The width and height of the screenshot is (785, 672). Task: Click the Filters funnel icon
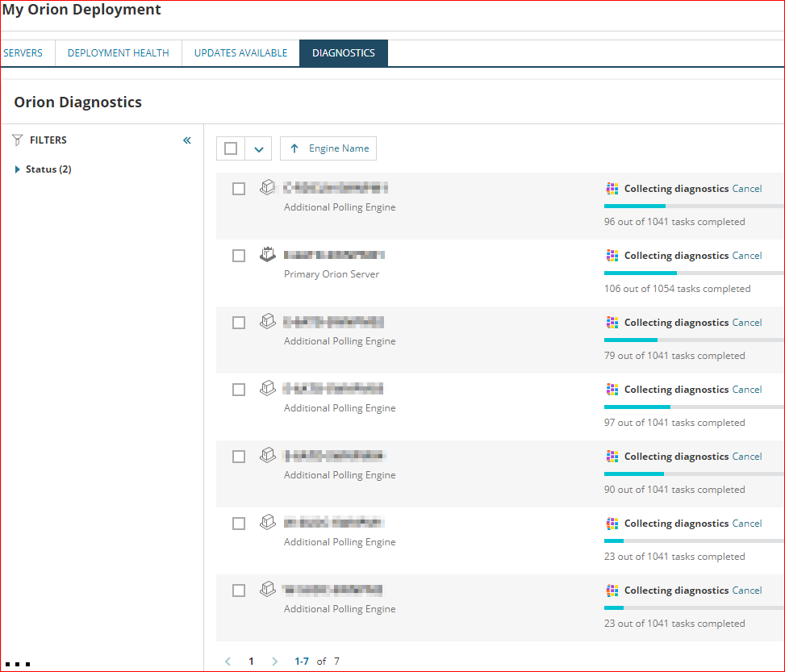[x=18, y=140]
